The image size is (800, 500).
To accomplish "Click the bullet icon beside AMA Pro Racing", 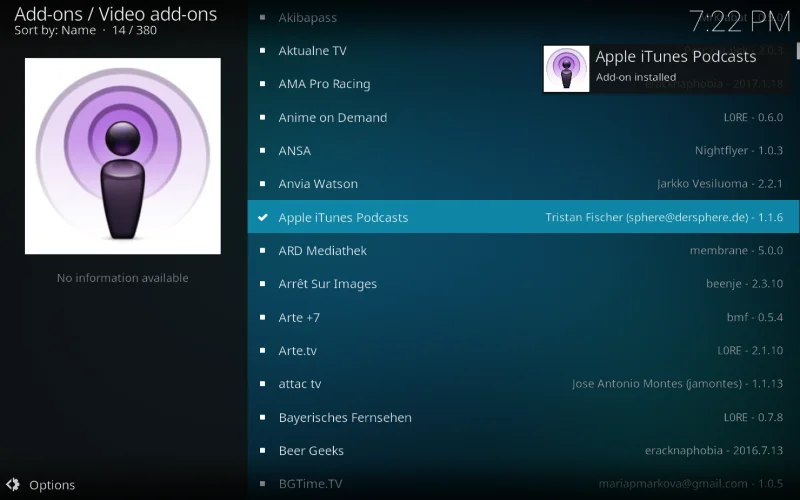I will [262, 84].
